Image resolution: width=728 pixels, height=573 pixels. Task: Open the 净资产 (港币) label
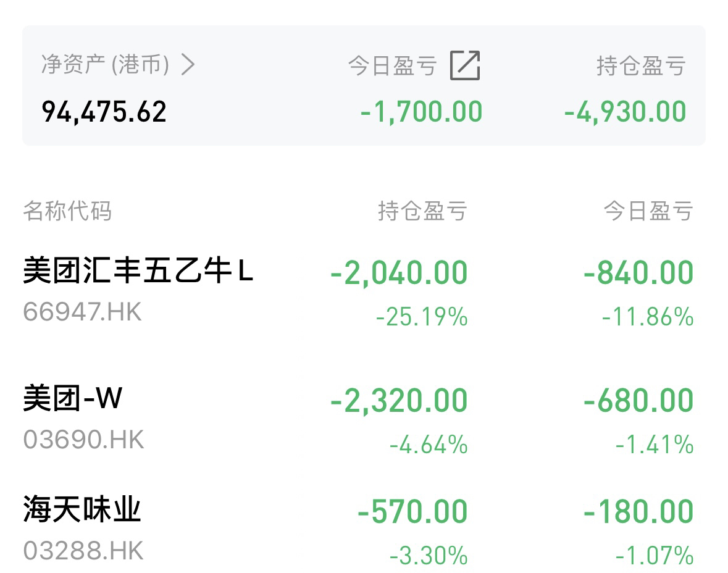106,64
